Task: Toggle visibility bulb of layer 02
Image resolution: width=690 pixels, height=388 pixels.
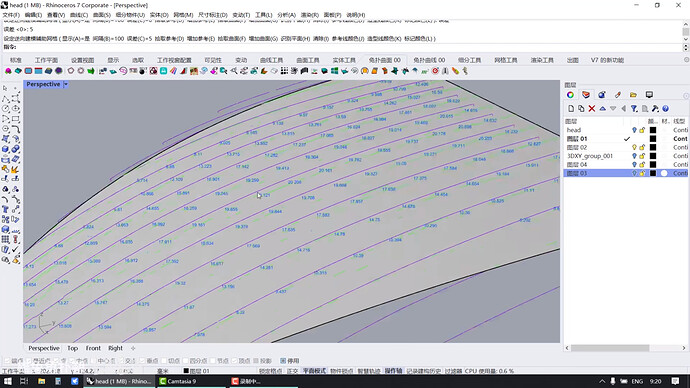Action: 634,147
